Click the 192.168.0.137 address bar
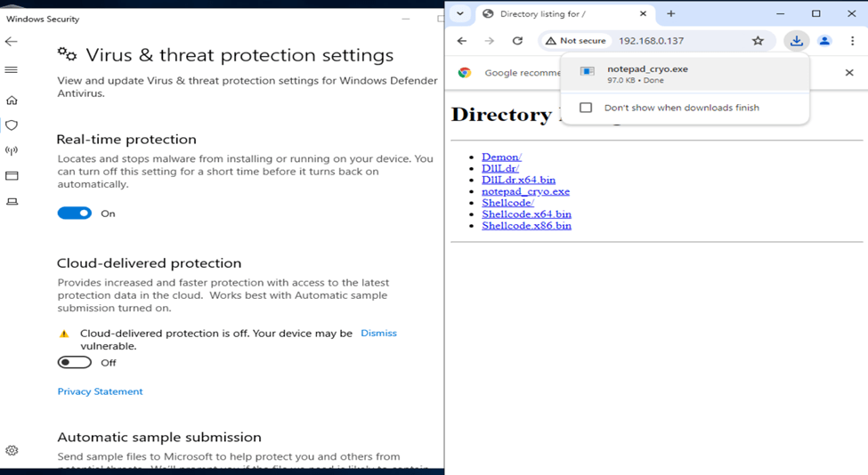Image resolution: width=868 pixels, height=475 pixels. point(677,41)
